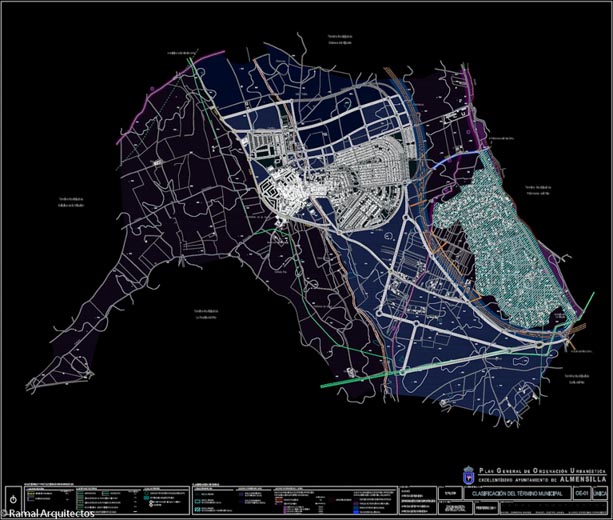Click the north arrow compass symbol
613x520 pixels.
(x=11, y=497)
